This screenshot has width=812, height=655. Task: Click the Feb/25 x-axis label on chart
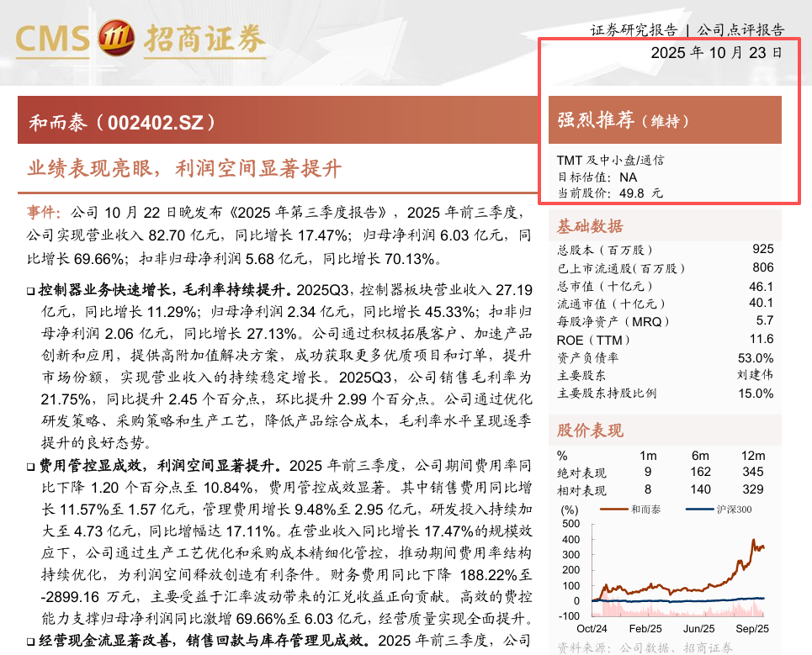(x=645, y=629)
